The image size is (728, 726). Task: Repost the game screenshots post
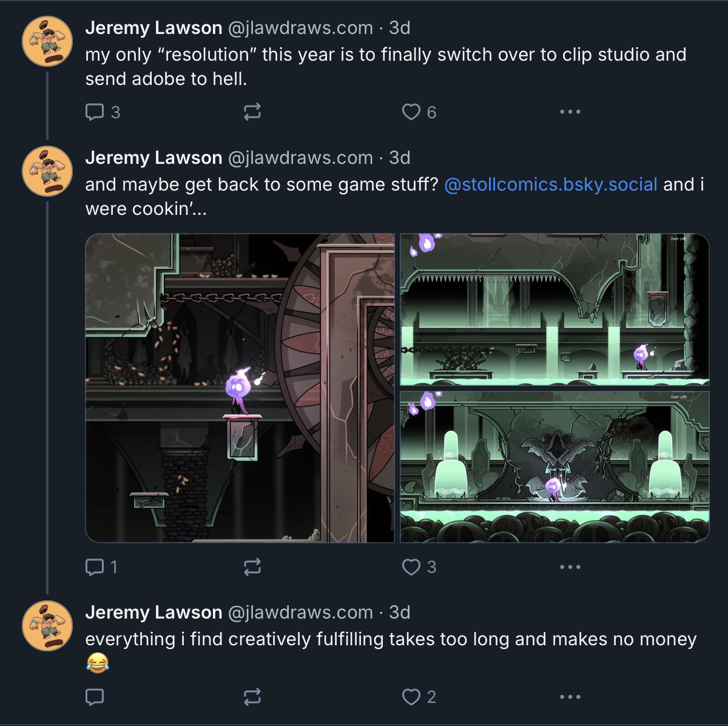(x=252, y=568)
